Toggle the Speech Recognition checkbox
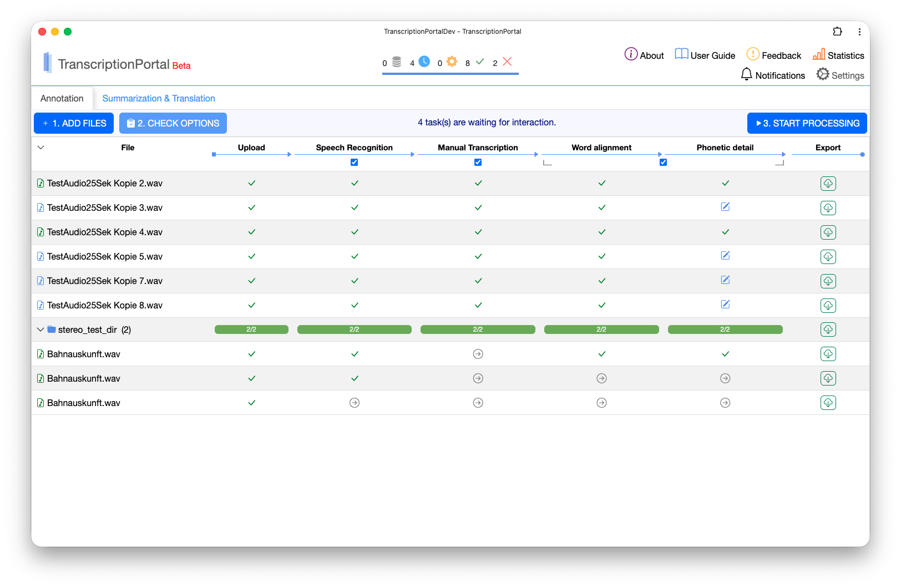 tap(355, 163)
